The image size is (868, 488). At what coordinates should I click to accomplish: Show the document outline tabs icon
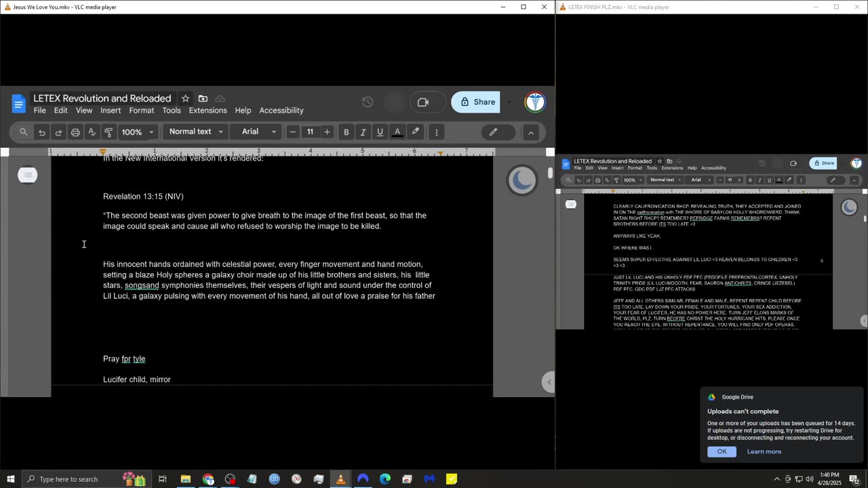[x=28, y=176]
